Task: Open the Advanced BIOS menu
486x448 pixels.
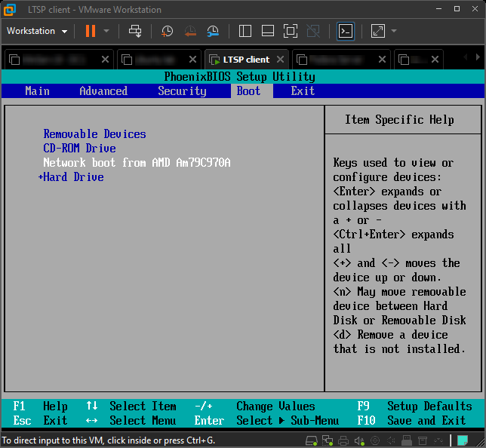Action: (103, 91)
